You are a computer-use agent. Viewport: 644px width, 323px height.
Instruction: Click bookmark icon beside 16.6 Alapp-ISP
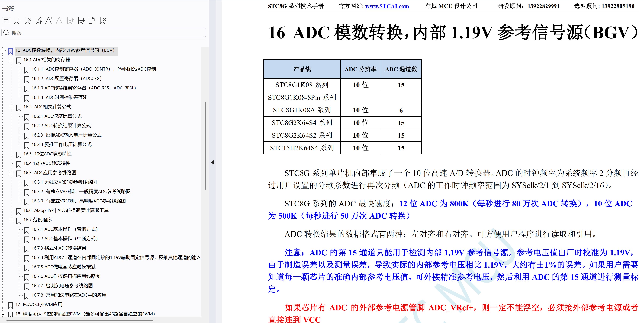18,211
